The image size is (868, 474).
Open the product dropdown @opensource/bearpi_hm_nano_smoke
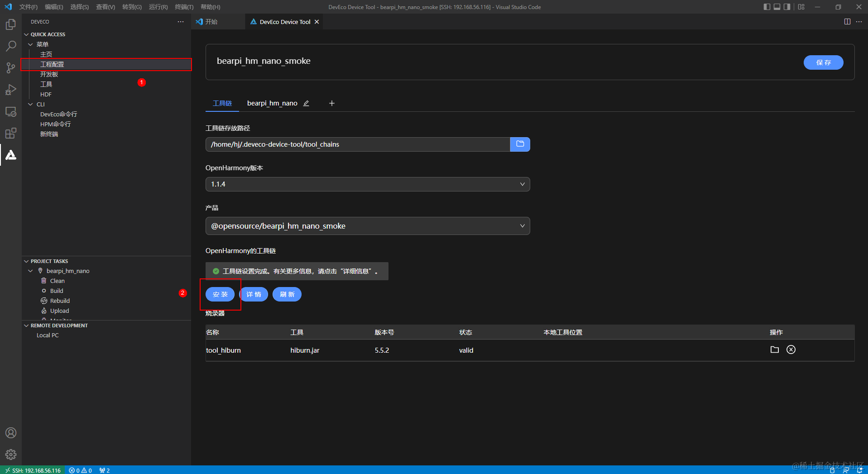368,226
